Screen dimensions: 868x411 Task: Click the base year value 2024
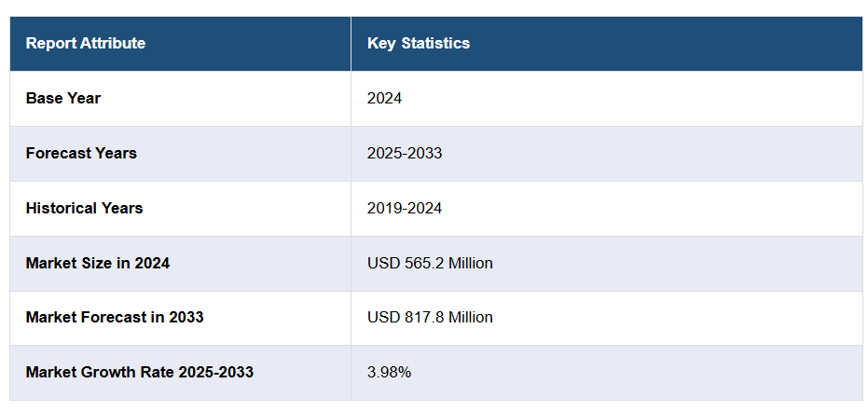tap(384, 98)
